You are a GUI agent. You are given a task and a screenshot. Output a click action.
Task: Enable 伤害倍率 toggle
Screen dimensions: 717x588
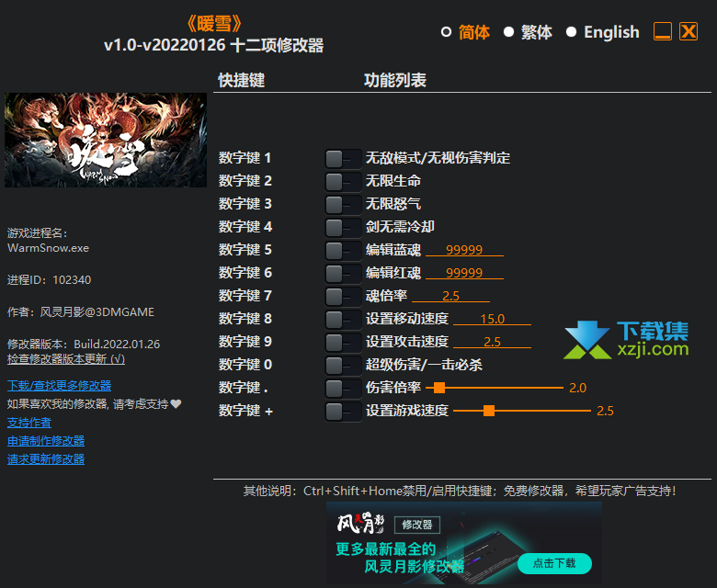pos(343,389)
